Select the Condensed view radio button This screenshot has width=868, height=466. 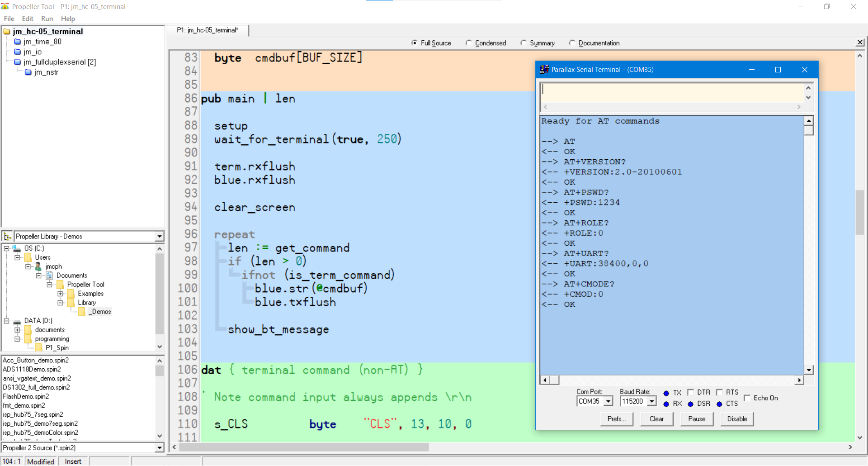pos(469,43)
